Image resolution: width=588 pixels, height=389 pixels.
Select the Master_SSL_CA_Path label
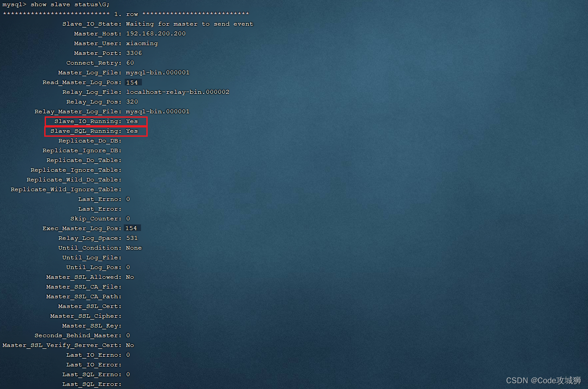click(x=84, y=297)
